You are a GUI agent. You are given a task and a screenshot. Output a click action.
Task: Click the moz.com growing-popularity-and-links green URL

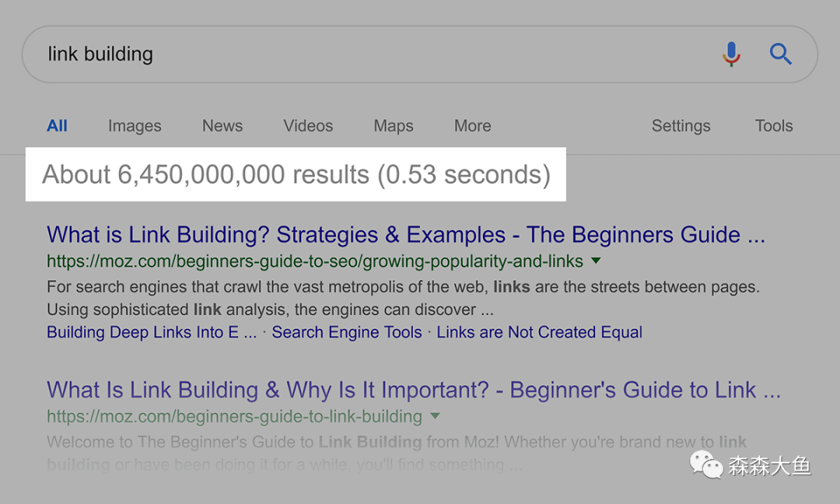pos(315,261)
